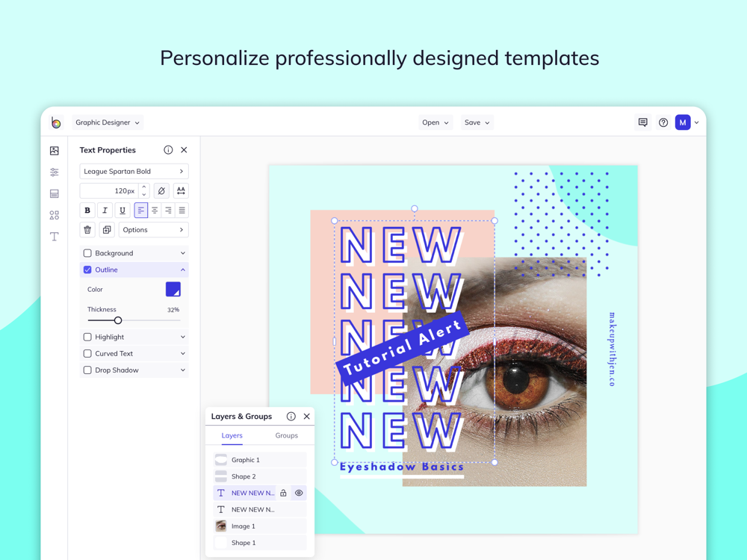Open the account menu arrow
The image size is (747, 560).
point(696,123)
